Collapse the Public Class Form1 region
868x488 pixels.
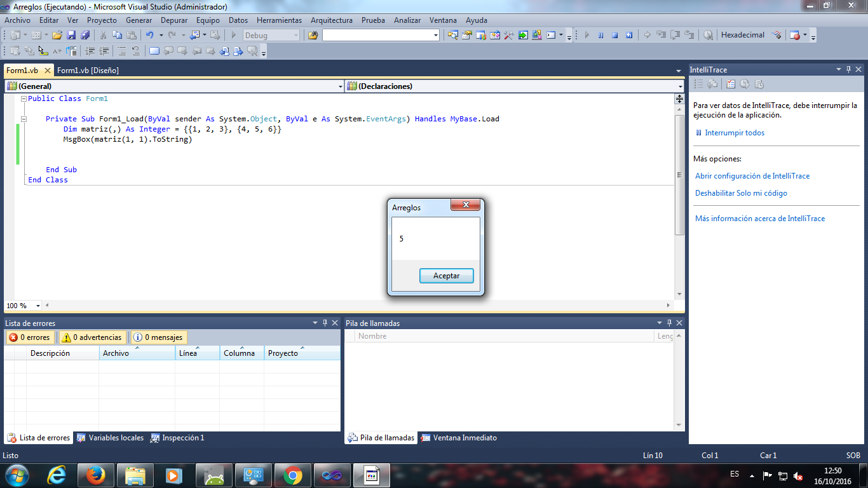pos(23,98)
